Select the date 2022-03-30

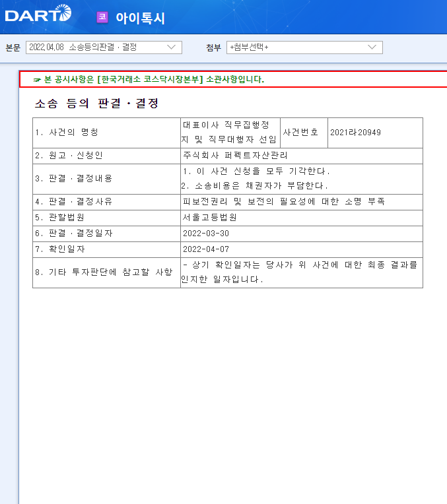206,234
